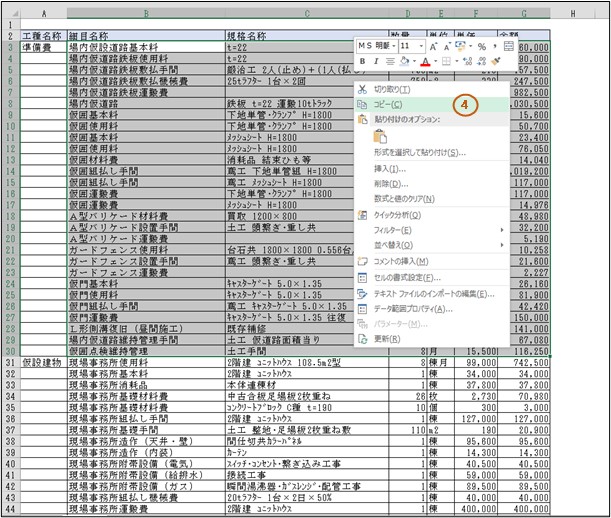Open the font size dropdown showing 11
The width and height of the screenshot is (611, 518).
pyautogui.click(x=409, y=46)
